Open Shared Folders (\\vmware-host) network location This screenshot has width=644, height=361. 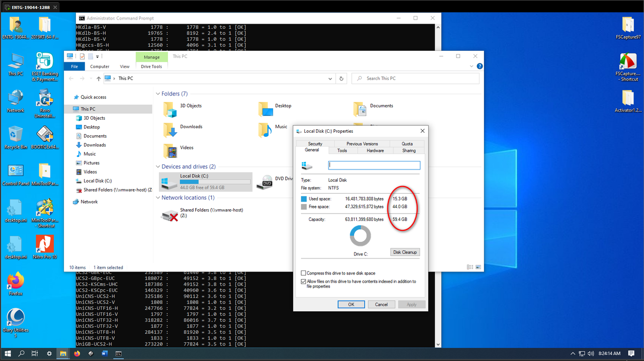(x=203, y=214)
